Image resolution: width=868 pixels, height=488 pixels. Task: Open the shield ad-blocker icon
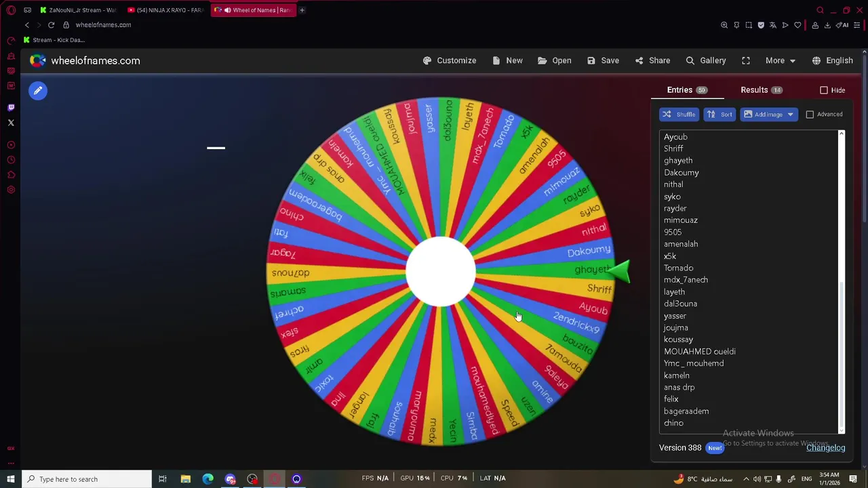point(761,25)
